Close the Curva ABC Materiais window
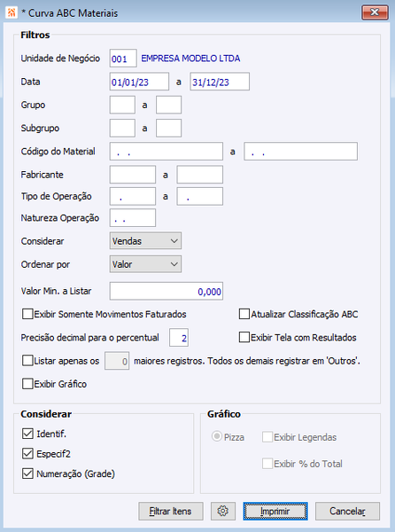The image size is (395, 532). pos(375,13)
